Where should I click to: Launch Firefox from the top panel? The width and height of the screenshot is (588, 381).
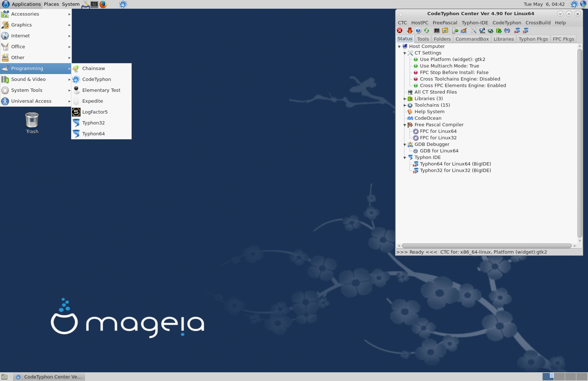point(103,4)
